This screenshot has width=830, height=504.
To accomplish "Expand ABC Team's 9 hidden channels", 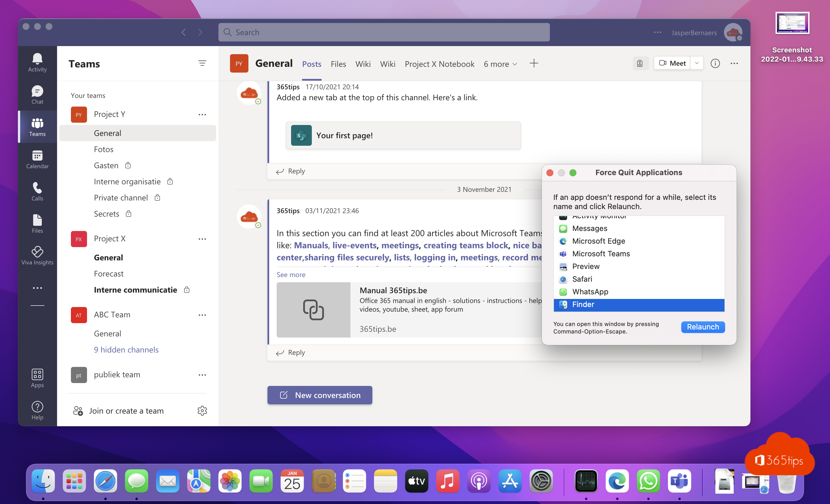I will coord(126,349).
